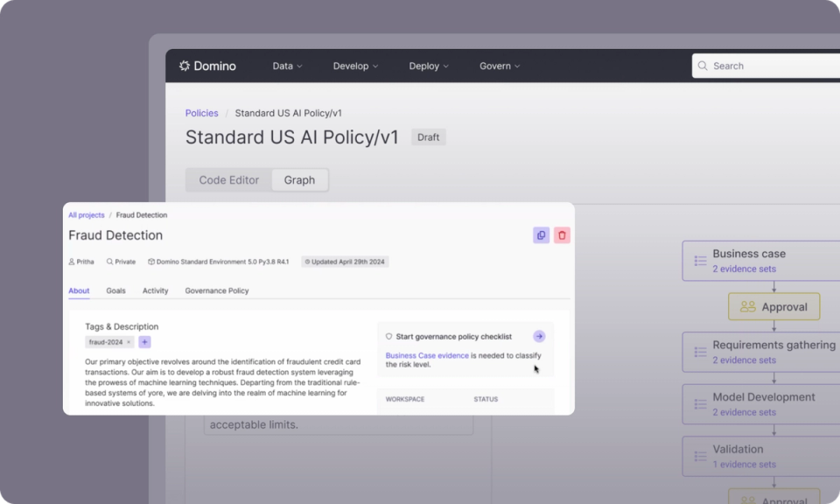840x504 pixels.
Task: Click the red delete project icon
Action: point(561,234)
